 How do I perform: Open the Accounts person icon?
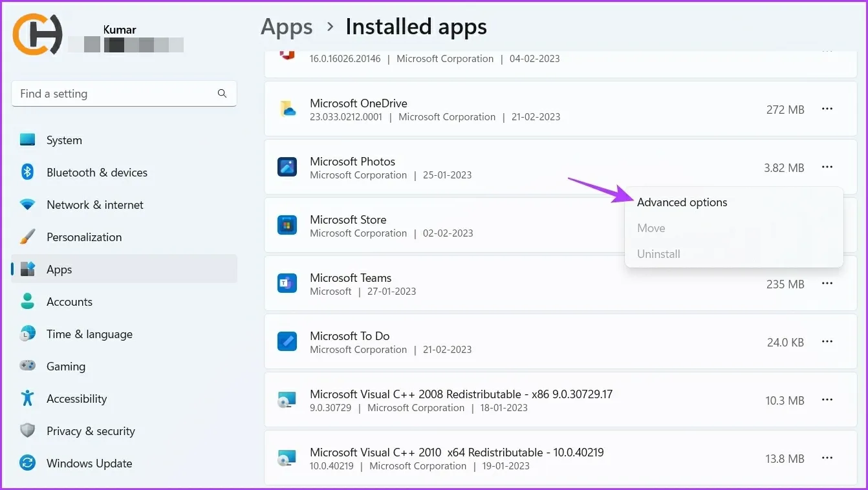point(27,301)
